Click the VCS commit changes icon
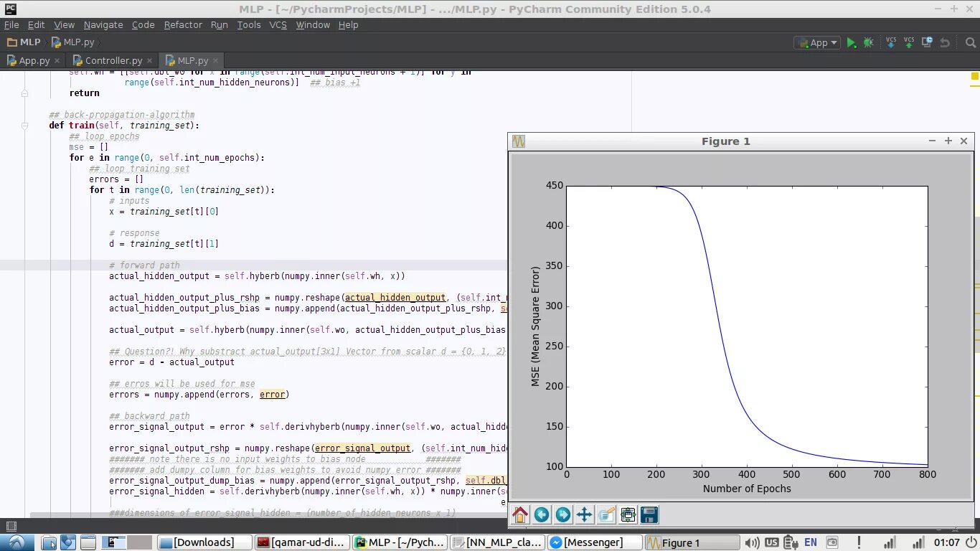The width and height of the screenshot is (980, 551). point(909,42)
